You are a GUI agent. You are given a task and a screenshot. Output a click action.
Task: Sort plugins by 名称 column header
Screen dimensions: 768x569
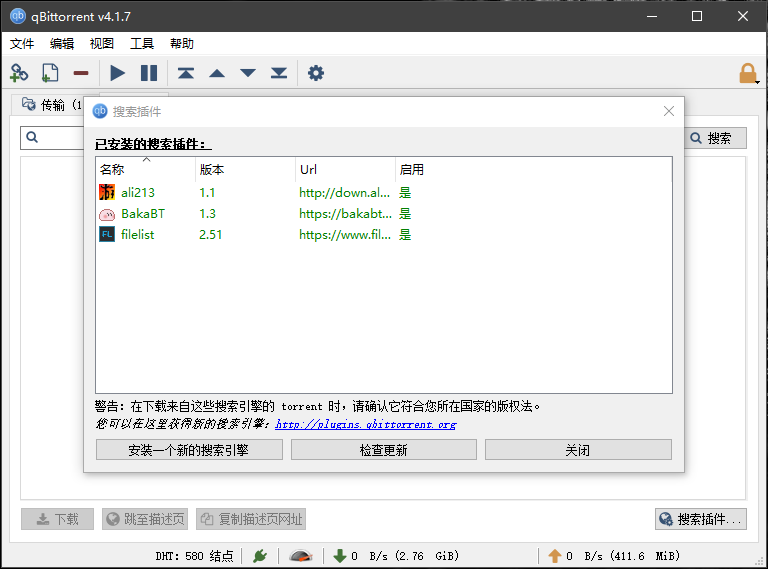coord(145,169)
